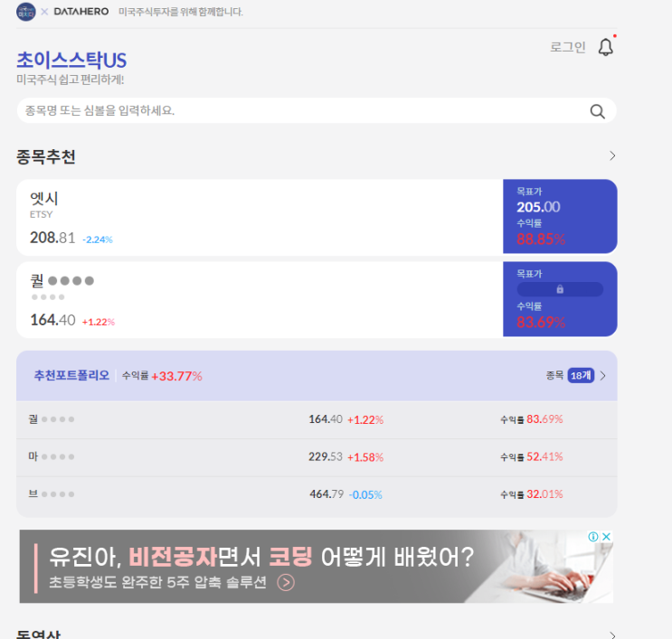This screenshot has height=639, width=672.
Task: Open the coding course ad banner
Action: point(317,567)
